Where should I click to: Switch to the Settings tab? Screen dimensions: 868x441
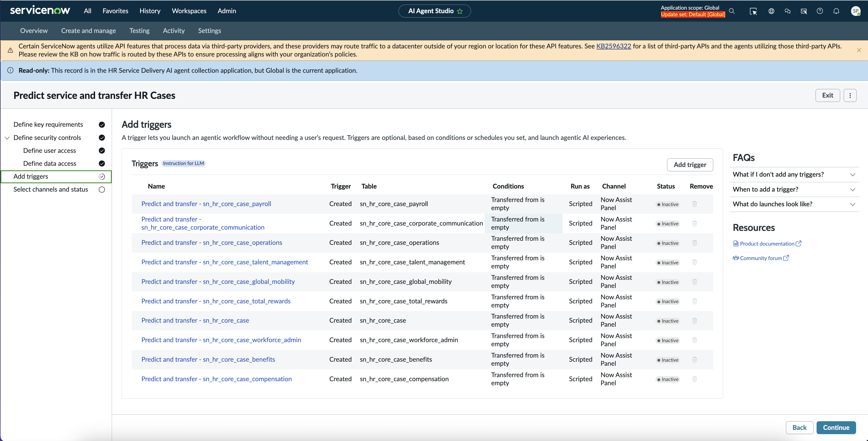209,31
